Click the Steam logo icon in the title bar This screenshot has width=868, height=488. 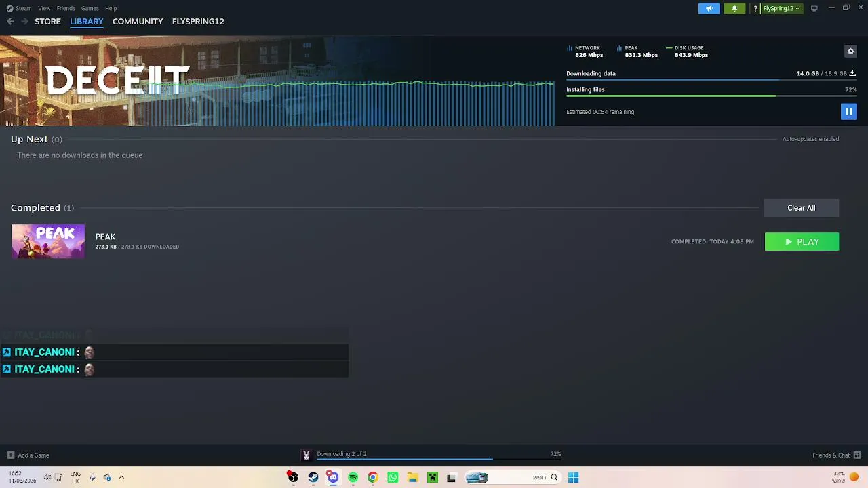(9, 8)
